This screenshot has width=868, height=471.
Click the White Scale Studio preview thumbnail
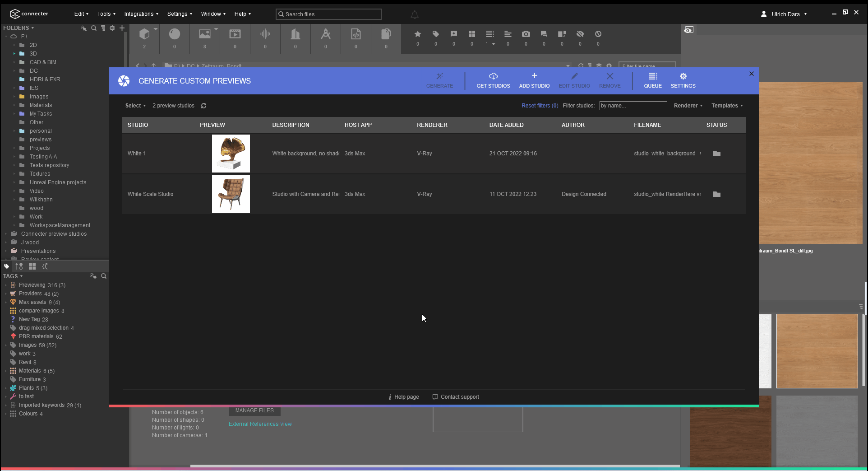231,194
